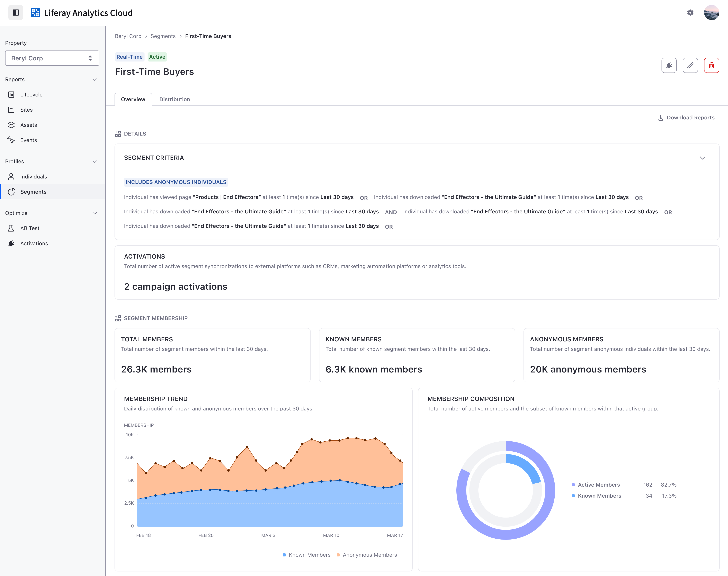Select the Overview tab

pyautogui.click(x=133, y=99)
